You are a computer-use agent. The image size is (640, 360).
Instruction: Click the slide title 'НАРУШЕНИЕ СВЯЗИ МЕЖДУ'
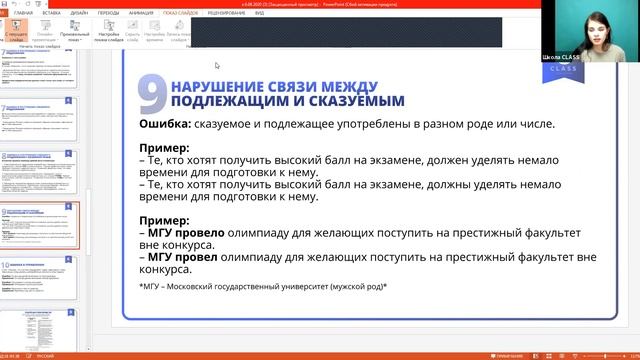tap(274, 87)
